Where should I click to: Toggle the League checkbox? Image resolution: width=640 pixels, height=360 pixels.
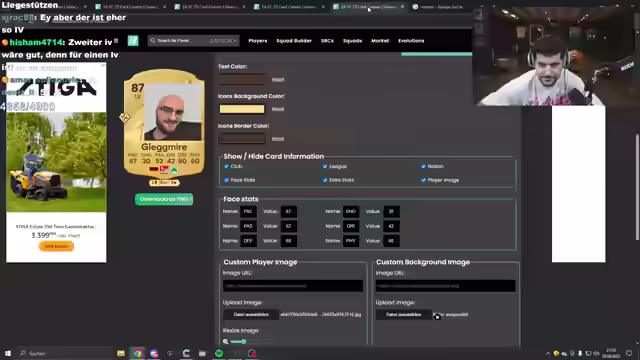point(325,167)
